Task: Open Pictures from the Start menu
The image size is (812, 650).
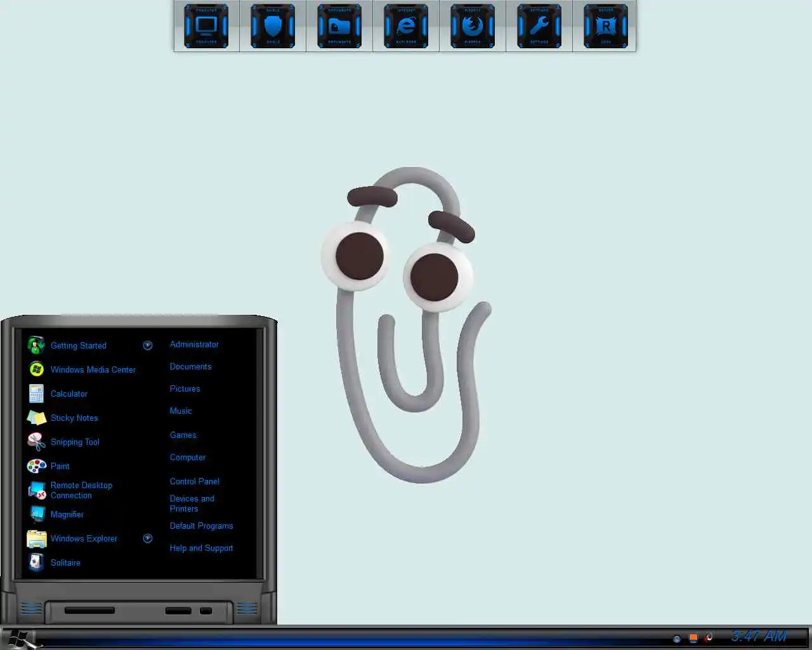Action: click(185, 388)
